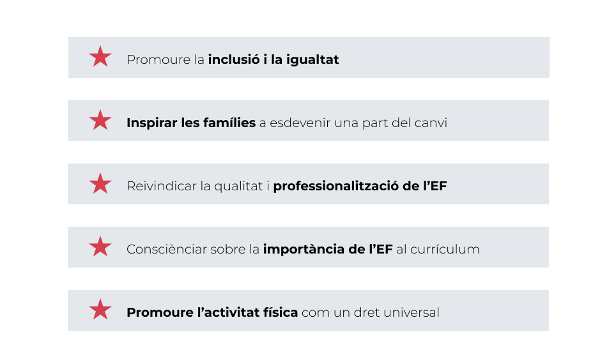Click the star beside 'Promoure la inclusió'
This screenshot has width=616, height=364.
click(100, 57)
